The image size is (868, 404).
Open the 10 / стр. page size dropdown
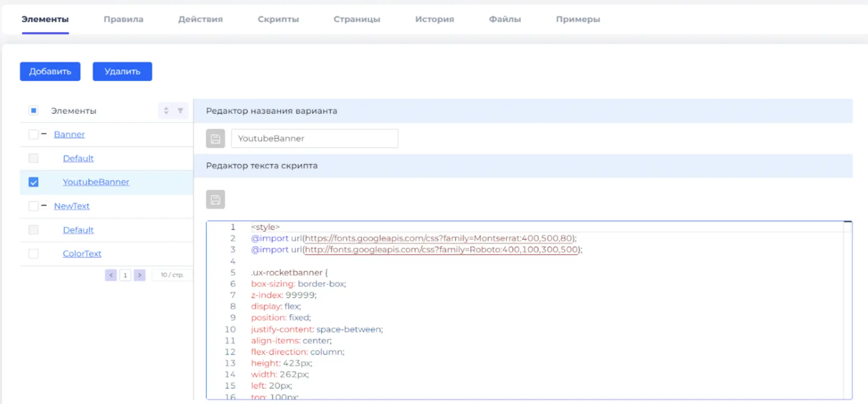tap(172, 275)
